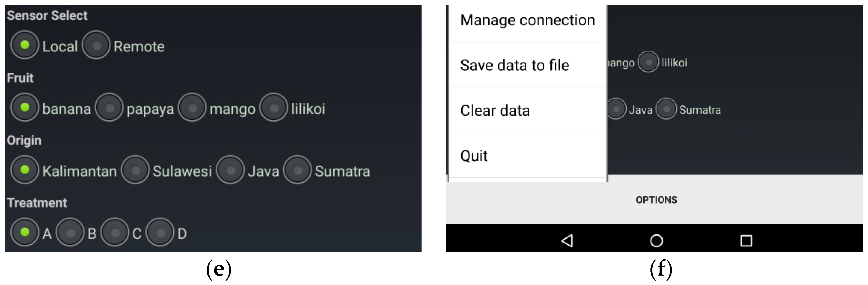This screenshot has height=285, width=868.
Task: Select the Local sensor option
Action: click(x=25, y=45)
